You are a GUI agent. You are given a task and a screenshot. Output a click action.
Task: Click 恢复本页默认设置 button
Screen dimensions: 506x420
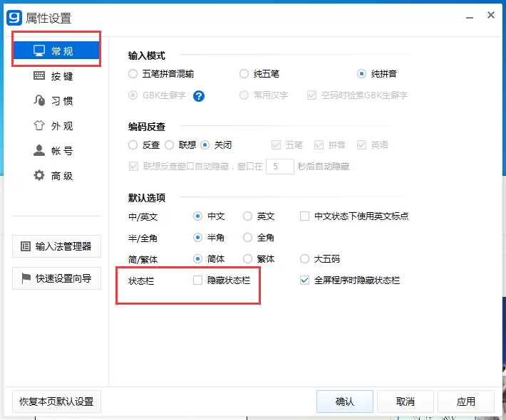(56, 401)
